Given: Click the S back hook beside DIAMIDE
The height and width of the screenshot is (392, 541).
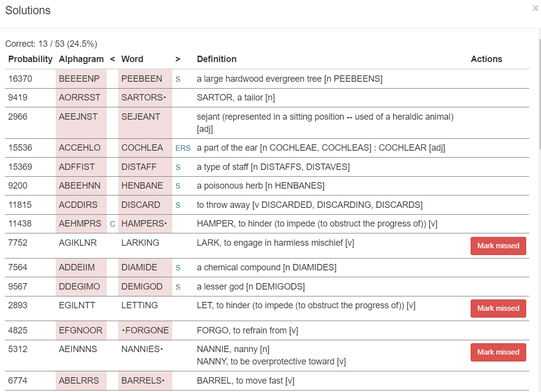Looking at the screenshot, I should [178, 268].
